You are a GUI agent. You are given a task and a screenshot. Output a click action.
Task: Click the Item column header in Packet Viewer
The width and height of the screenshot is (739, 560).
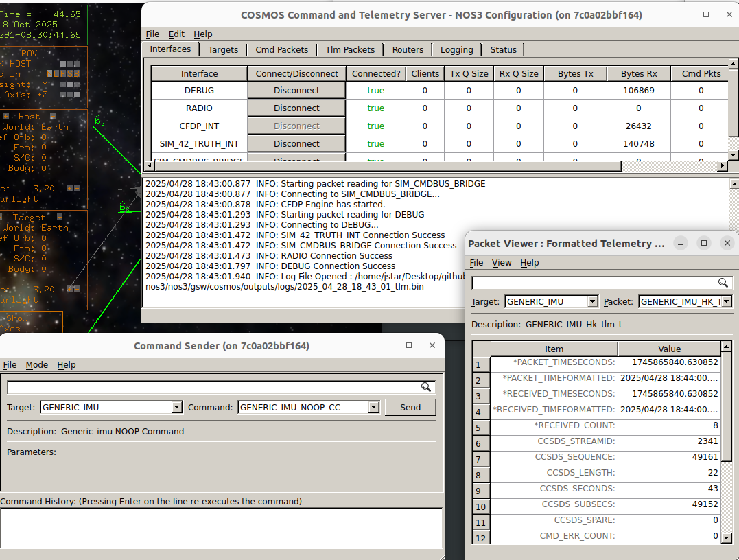pyautogui.click(x=554, y=349)
